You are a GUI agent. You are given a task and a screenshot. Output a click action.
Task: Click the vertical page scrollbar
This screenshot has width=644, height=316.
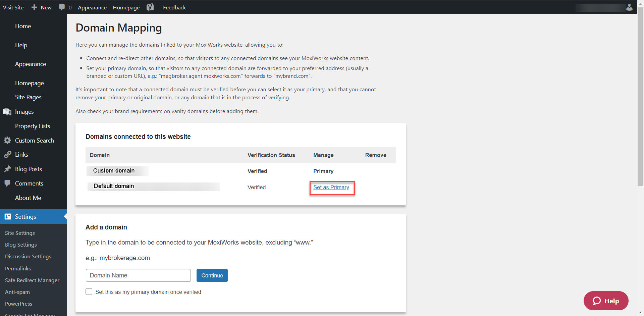(x=640, y=101)
